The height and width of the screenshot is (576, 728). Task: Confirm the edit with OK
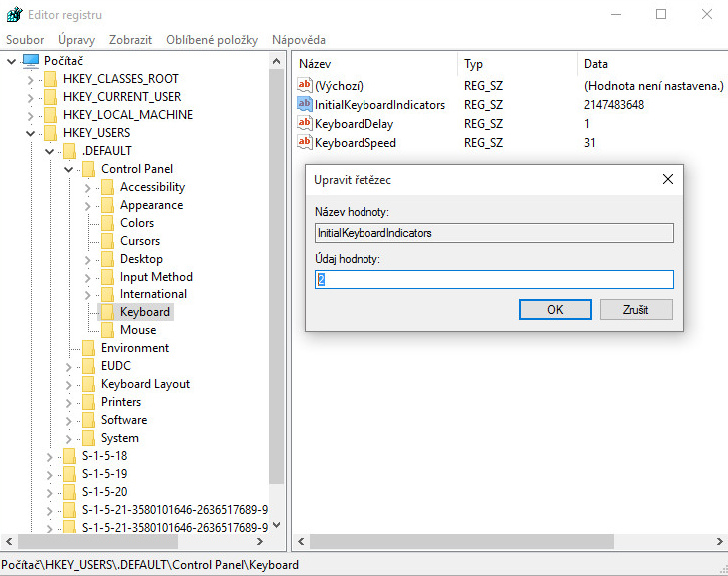click(x=555, y=310)
